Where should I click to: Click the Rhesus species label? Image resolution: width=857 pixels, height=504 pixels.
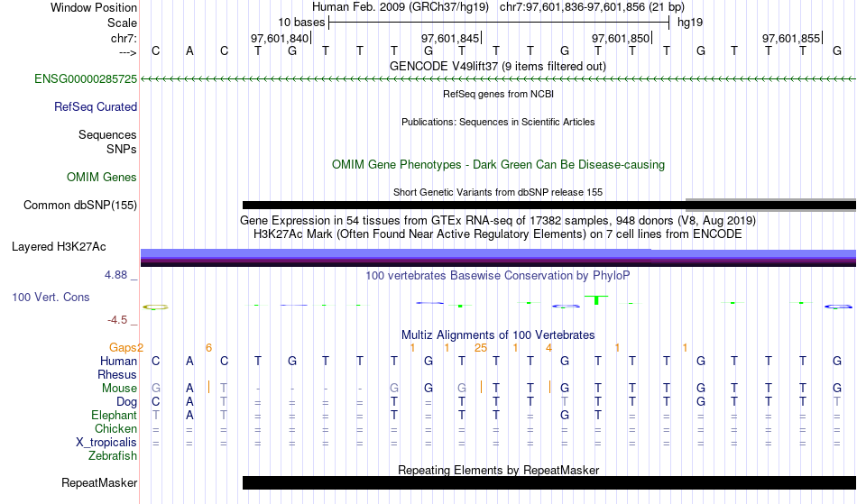[x=117, y=375]
